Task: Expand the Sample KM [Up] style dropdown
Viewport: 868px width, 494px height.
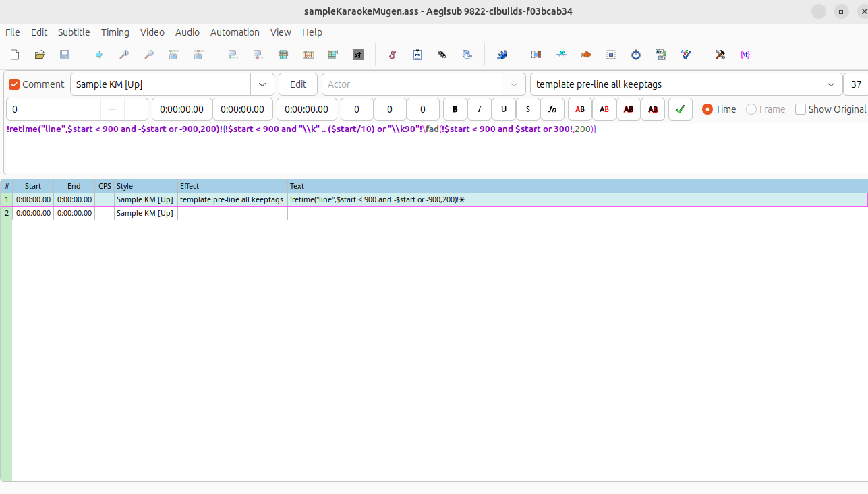Action: click(x=262, y=84)
